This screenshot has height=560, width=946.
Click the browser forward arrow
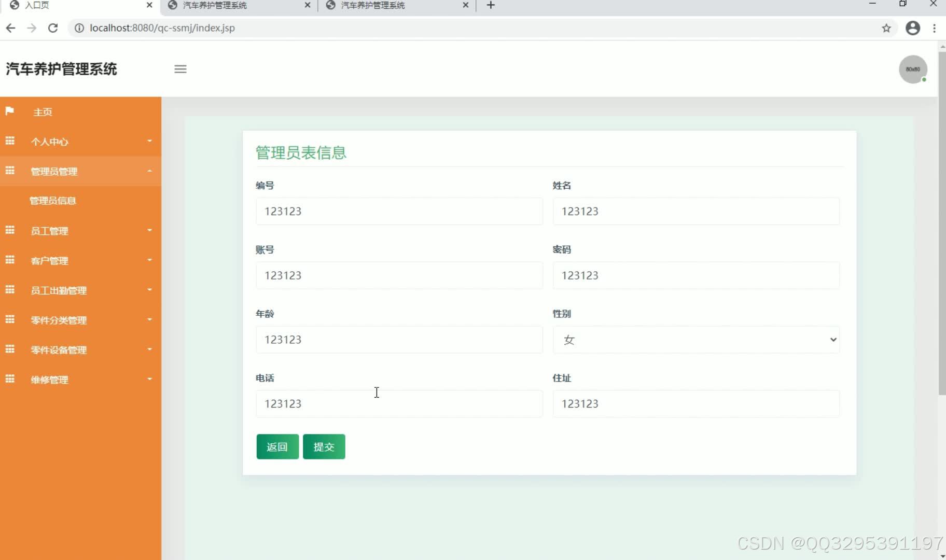point(32,28)
